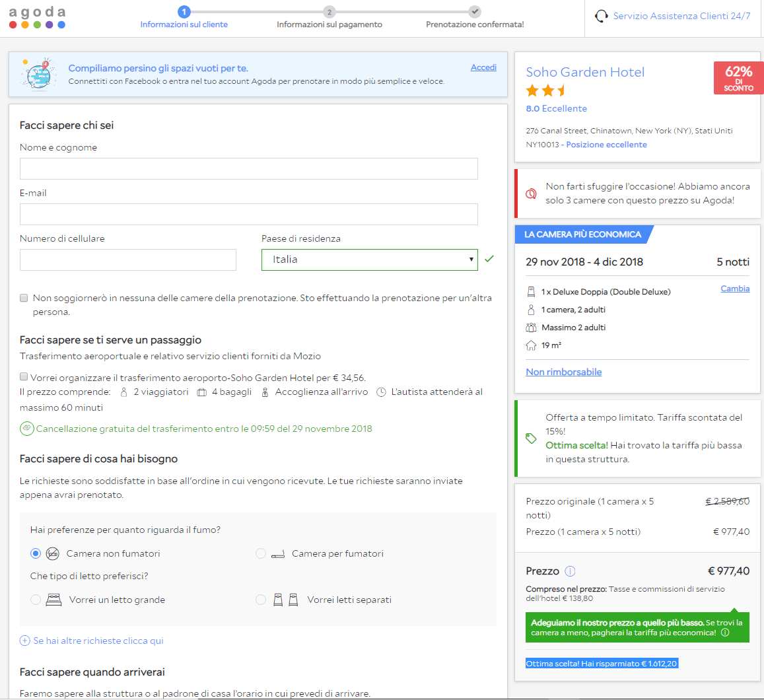Click the highlighted Hai risparmiato € 1.612,20 text
The width and height of the screenshot is (764, 700).
(x=602, y=664)
